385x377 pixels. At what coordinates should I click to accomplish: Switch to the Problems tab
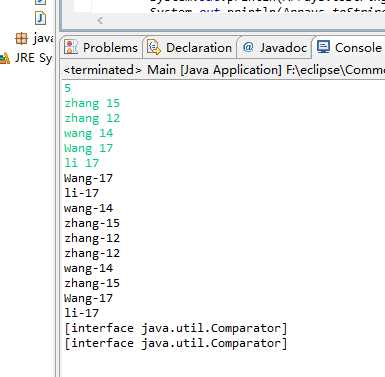coord(102,48)
